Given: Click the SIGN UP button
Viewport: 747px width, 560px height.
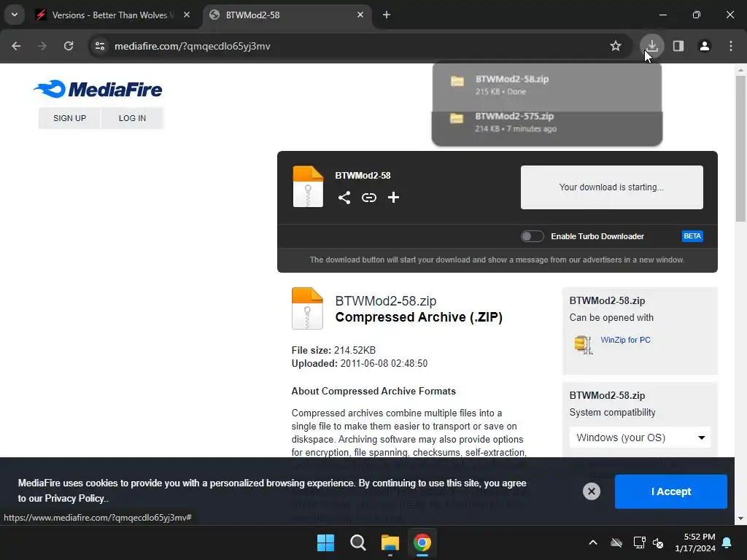Looking at the screenshot, I should 69,118.
